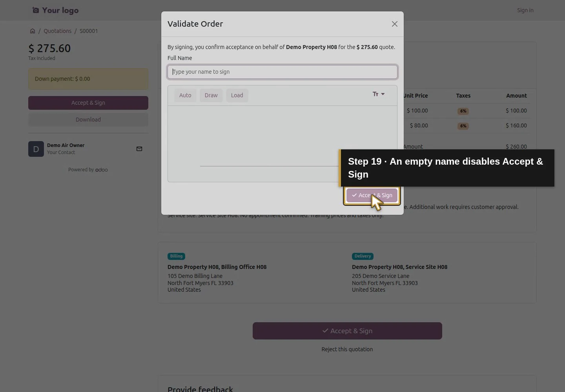Click the Demo Air Owner avatar

36,149
